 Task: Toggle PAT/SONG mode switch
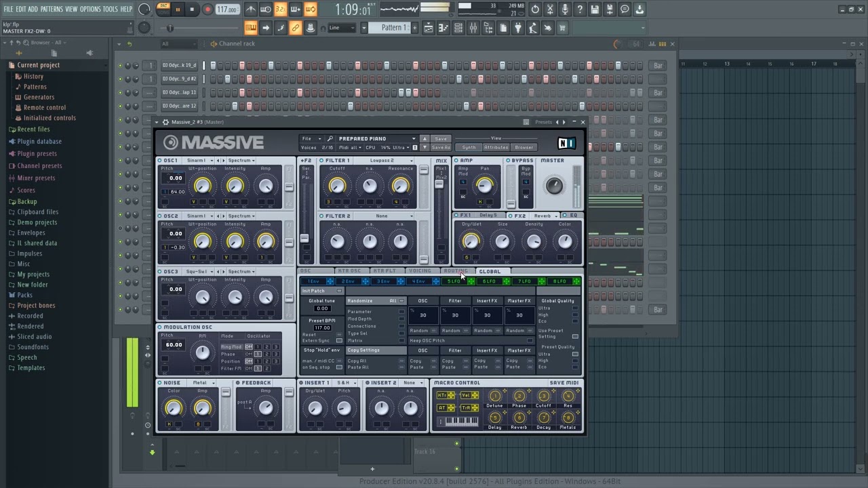163,9
